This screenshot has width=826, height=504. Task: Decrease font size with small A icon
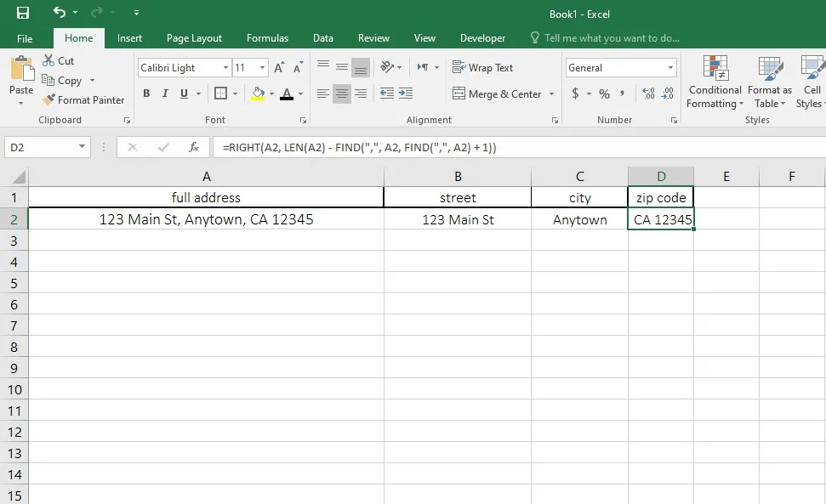(298, 67)
